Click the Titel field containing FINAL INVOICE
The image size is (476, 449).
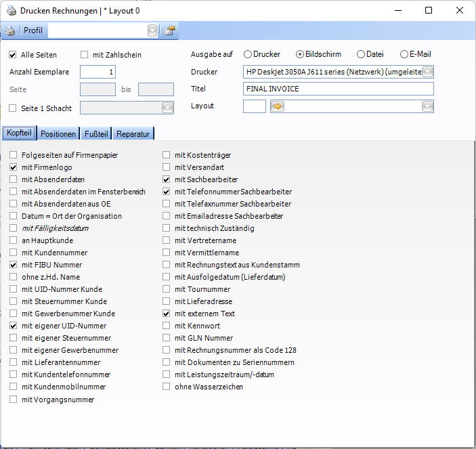pyautogui.click(x=338, y=89)
